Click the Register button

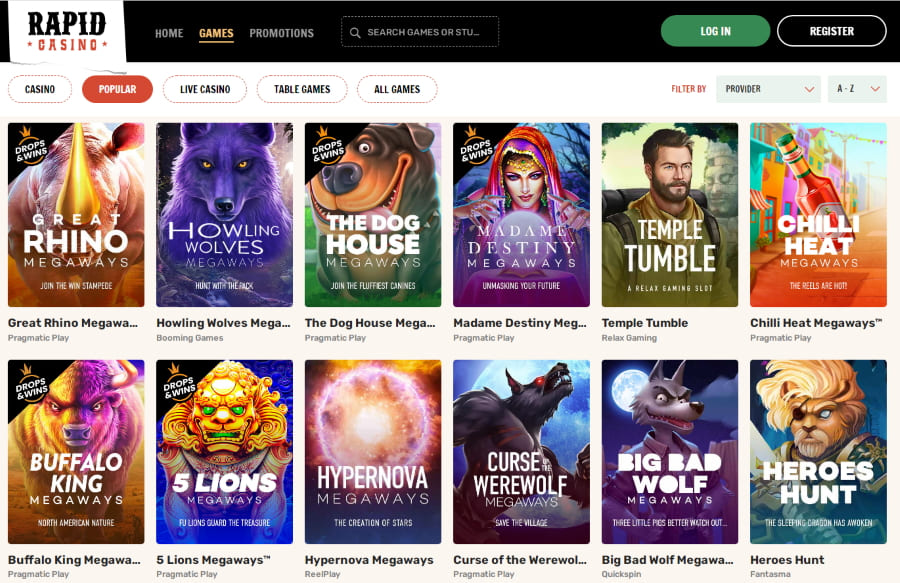(x=832, y=31)
